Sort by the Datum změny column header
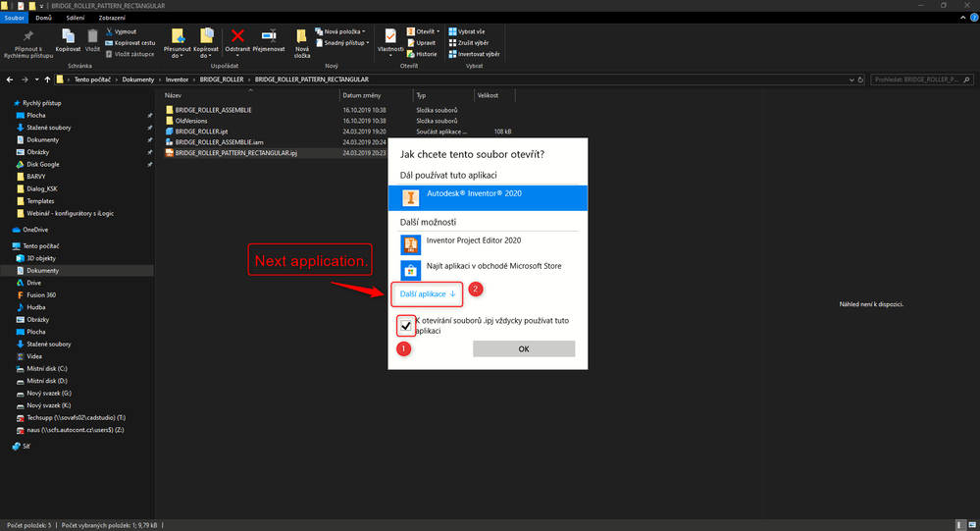Image resolution: width=980 pixels, height=531 pixels. point(377,95)
